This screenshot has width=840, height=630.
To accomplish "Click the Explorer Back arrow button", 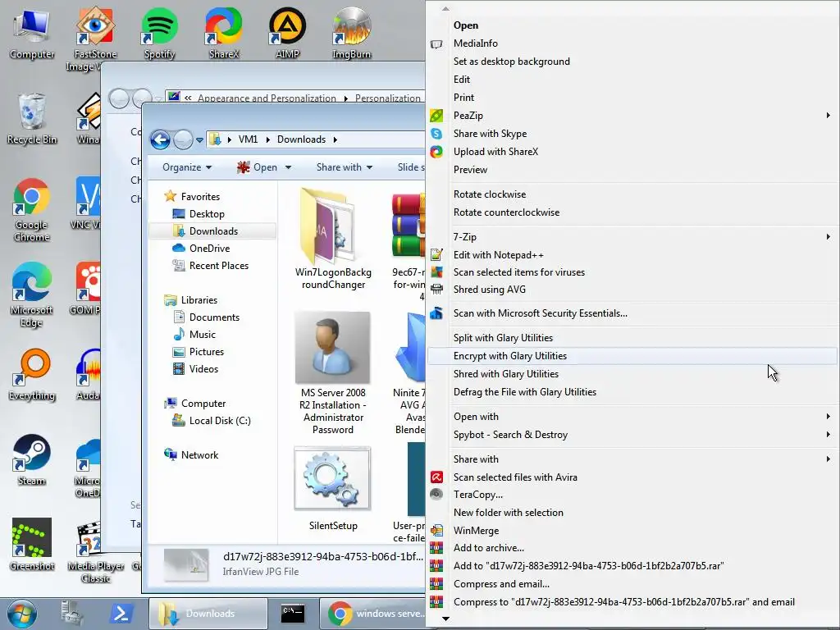I will pos(160,139).
